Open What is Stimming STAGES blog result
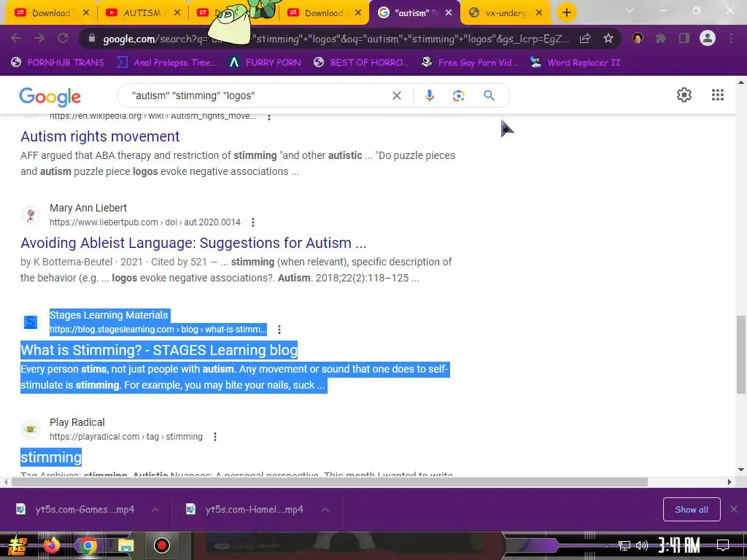This screenshot has width=747, height=560. (159, 351)
